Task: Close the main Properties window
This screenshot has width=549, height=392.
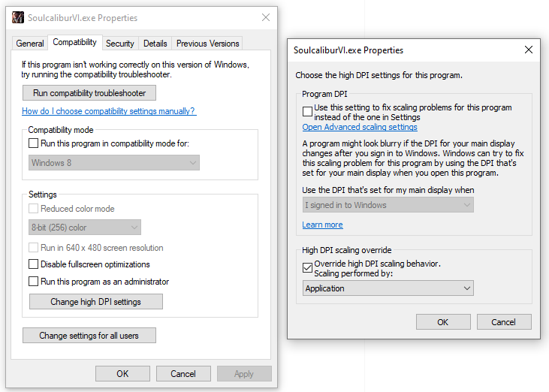Action: (266, 18)
